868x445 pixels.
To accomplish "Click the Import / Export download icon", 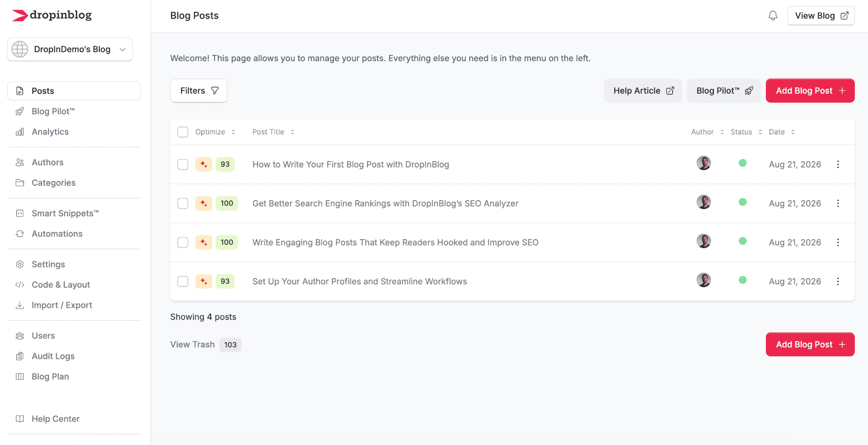I will pyautogui.click(x=20, y=305).
